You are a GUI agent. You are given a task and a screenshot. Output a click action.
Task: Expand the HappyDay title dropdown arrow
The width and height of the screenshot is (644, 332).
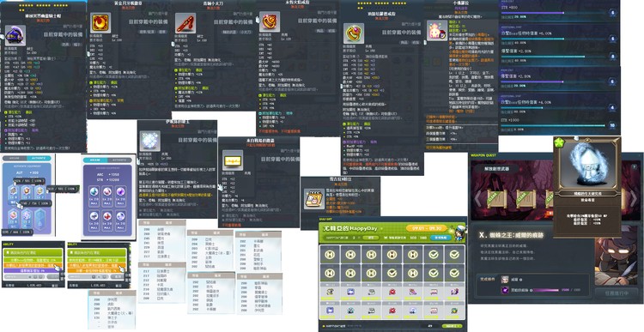tap(381, 228)
